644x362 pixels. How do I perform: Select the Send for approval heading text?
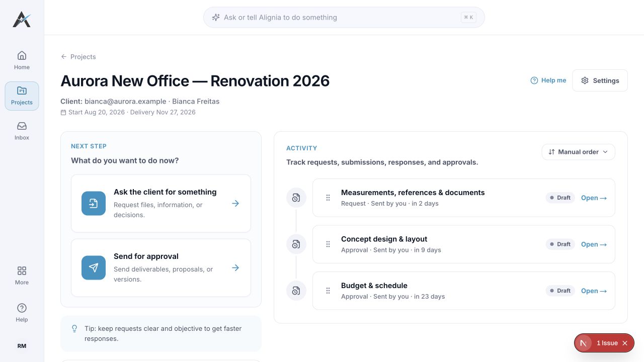(x=146, y=256)
